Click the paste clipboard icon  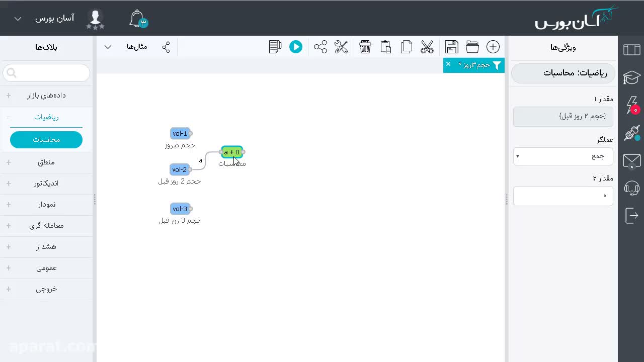click(386, 47)
